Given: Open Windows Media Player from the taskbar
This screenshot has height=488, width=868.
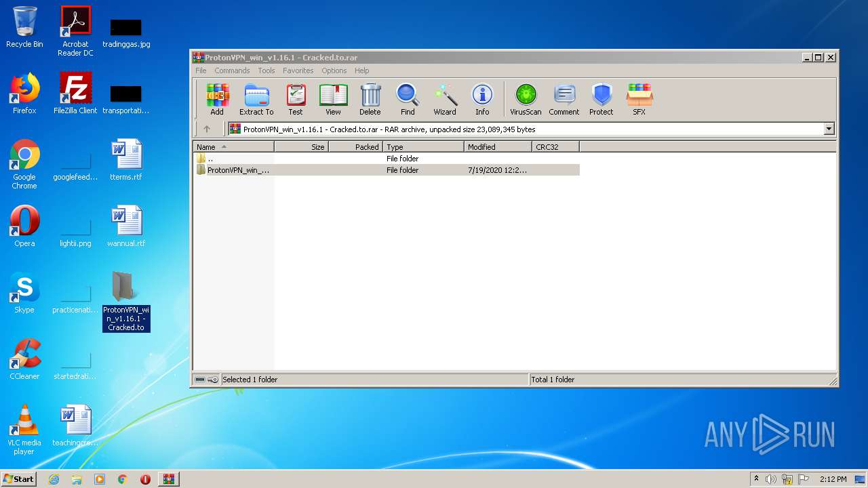Looking at the screenshot, I should 100,479.
